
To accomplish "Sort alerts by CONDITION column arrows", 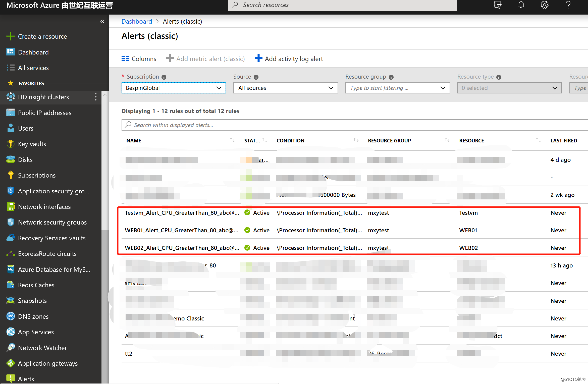I will [356, 140].
